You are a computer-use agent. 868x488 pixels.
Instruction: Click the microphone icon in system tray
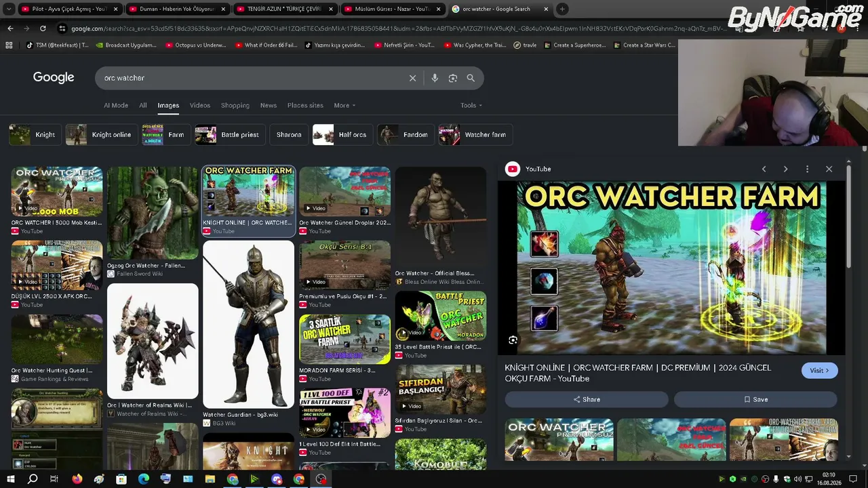(x=776, y=479)
